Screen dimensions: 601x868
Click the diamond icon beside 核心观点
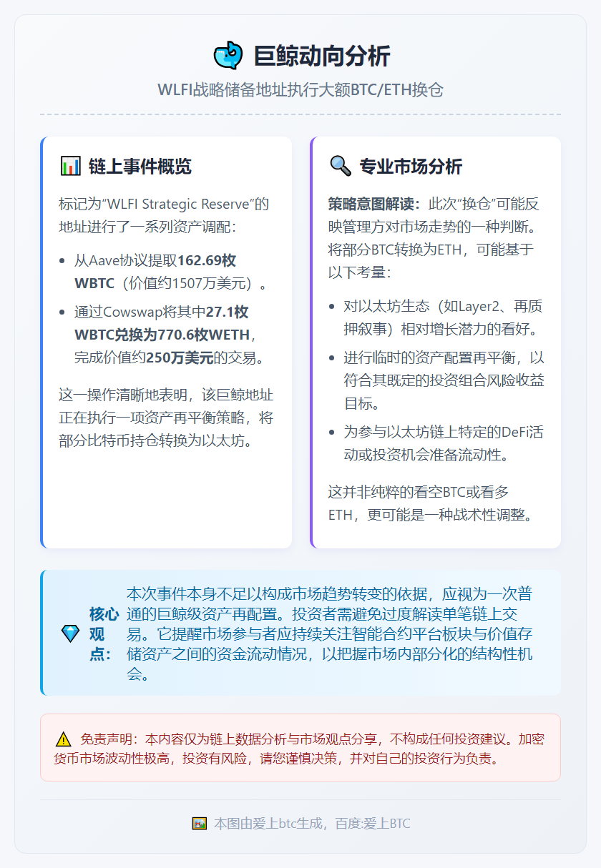pyautogui.click(x=70, y=633)
